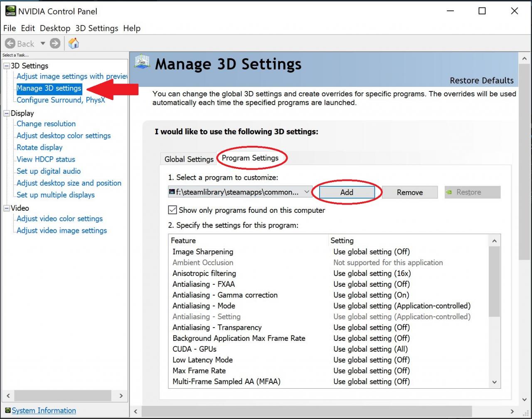The height and width of the screenshot is (419, 532).
Task: Click the NVIDIA Control Panel title bar icon
Action: [10, 11]
